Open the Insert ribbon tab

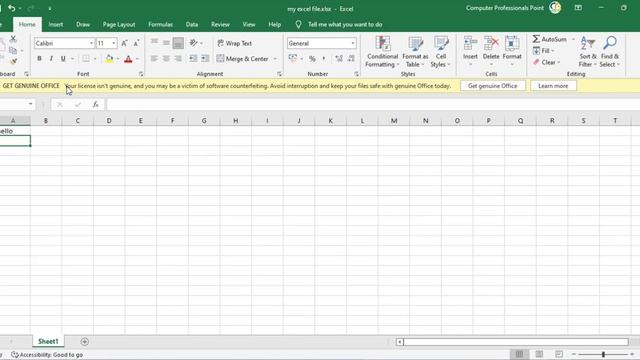tap(56, 24)
